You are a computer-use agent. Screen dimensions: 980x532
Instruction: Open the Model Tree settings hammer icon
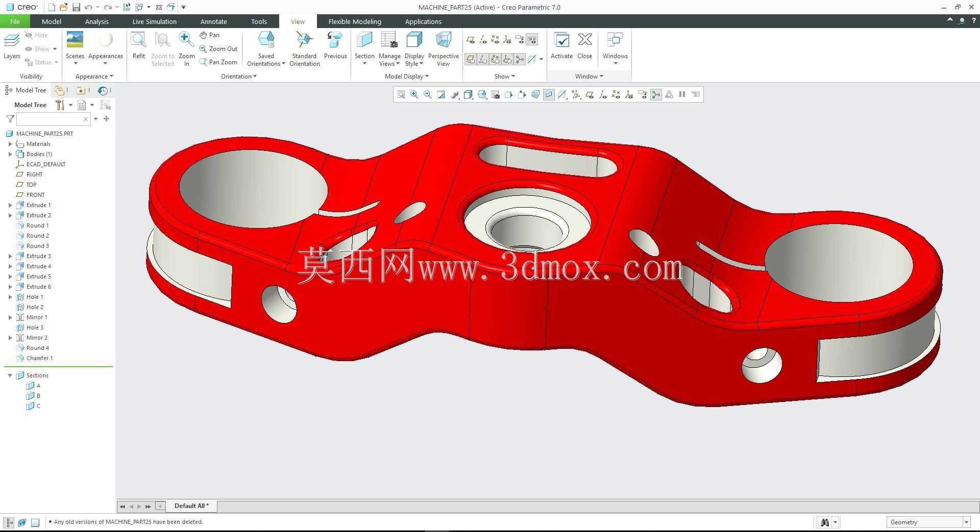pyautogui.click(x=60, y=105)
